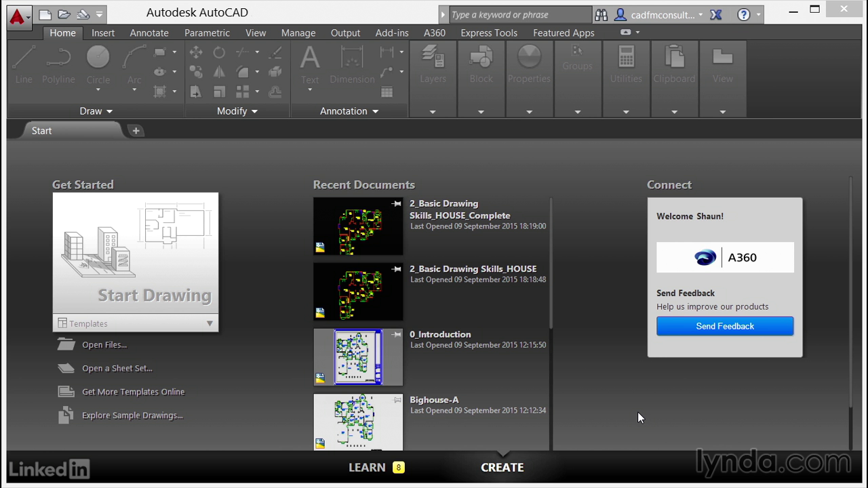Screen dimensions: 868x488
Task: Click the Open Files folder icon
Action: click(66, 345)
